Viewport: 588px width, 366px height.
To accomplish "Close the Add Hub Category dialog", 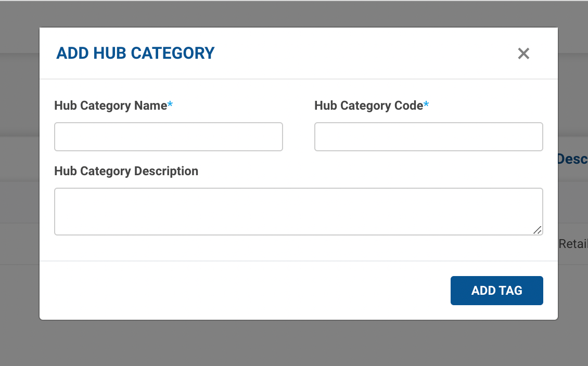I will point(523,54).
